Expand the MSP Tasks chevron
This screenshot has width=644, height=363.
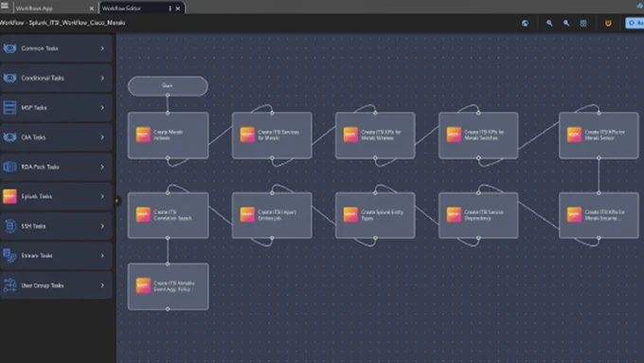pos(102,107)
